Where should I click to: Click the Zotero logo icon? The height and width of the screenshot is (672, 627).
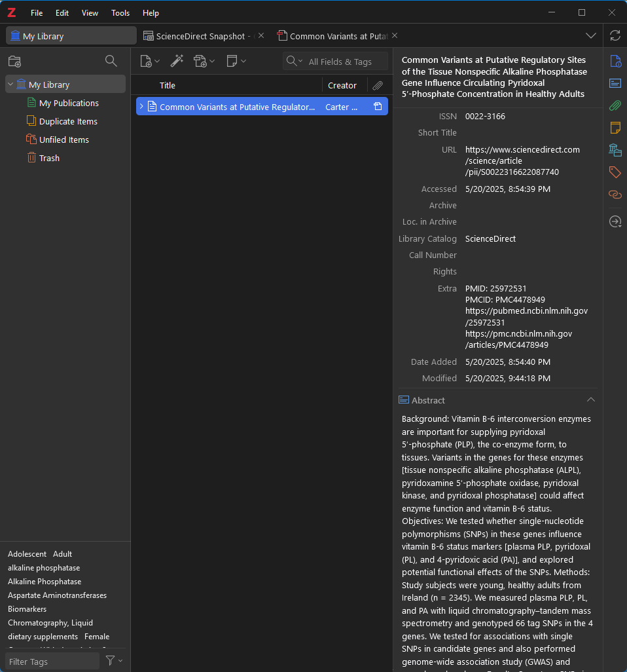click(12, 13)
